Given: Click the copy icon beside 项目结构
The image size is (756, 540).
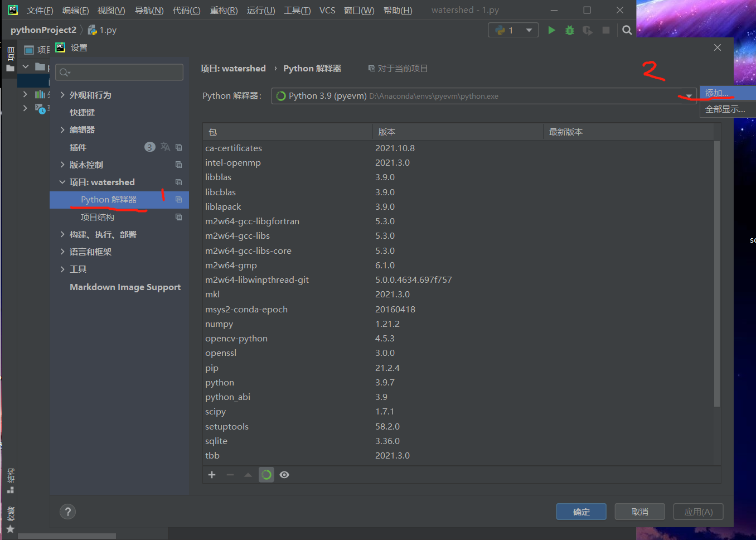Looking at the screenshot, I should [179, 217].
